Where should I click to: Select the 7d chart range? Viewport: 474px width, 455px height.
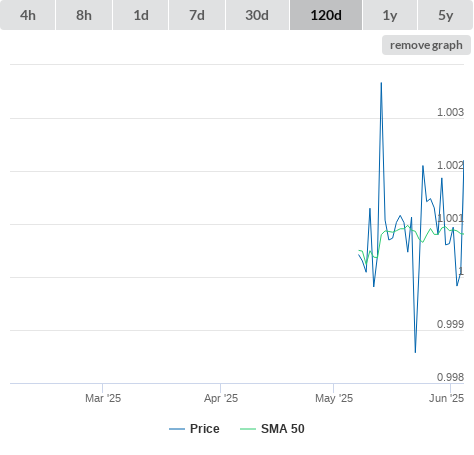(x=197, y=15)
